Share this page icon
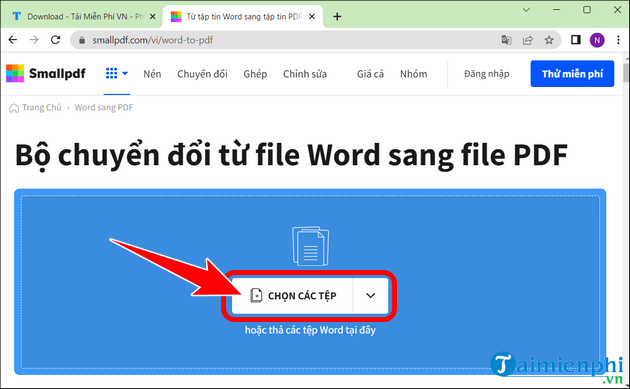Image resolution: width=630 pixels, height=389 pixels. tap(528, 40)
